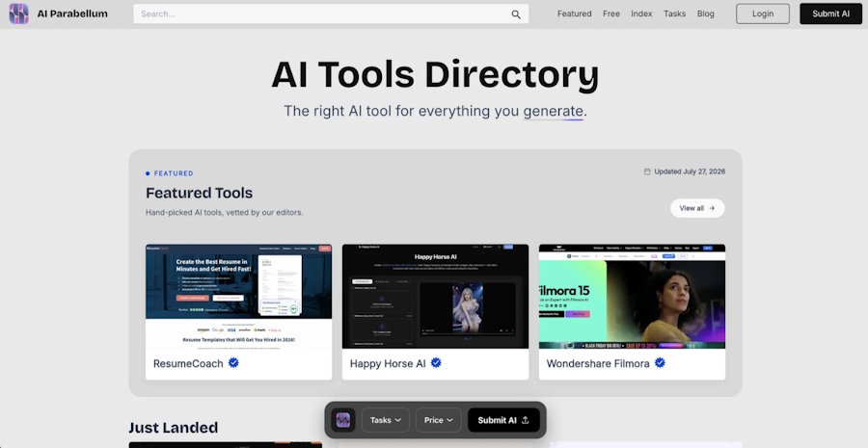Click the FEATURED label with blue dot
The width and height of the screenshot is (868, 448).
point(170,173)
